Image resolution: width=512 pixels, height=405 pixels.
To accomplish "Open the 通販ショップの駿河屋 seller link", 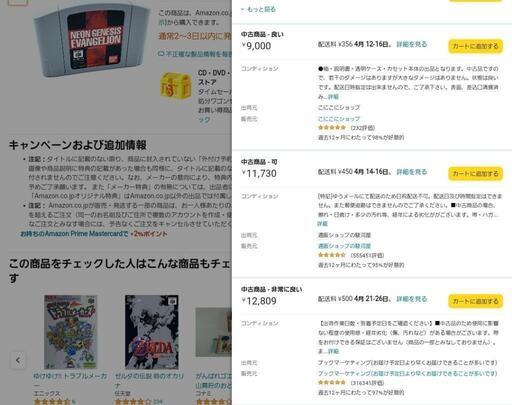I will point(344,246).
